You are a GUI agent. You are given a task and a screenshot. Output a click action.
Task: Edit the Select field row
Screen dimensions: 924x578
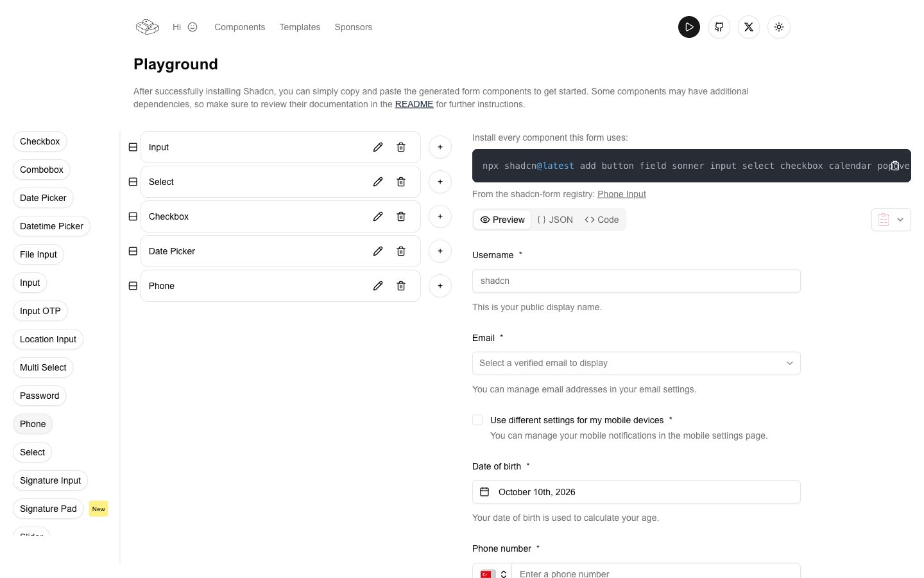tap(378, 182)
